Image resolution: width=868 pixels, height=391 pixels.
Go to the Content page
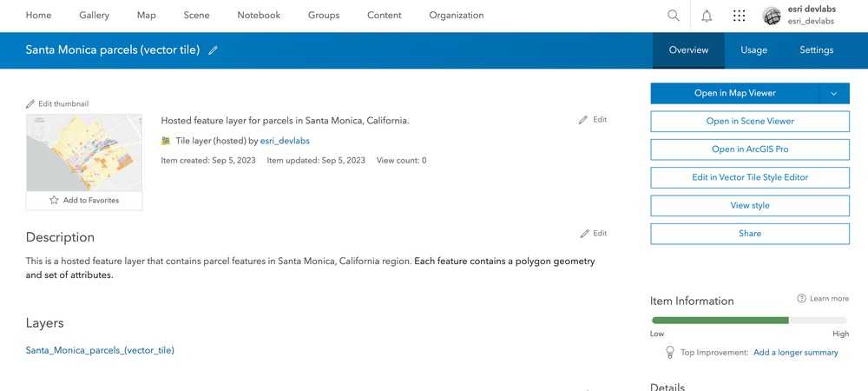tap(384, 16)
